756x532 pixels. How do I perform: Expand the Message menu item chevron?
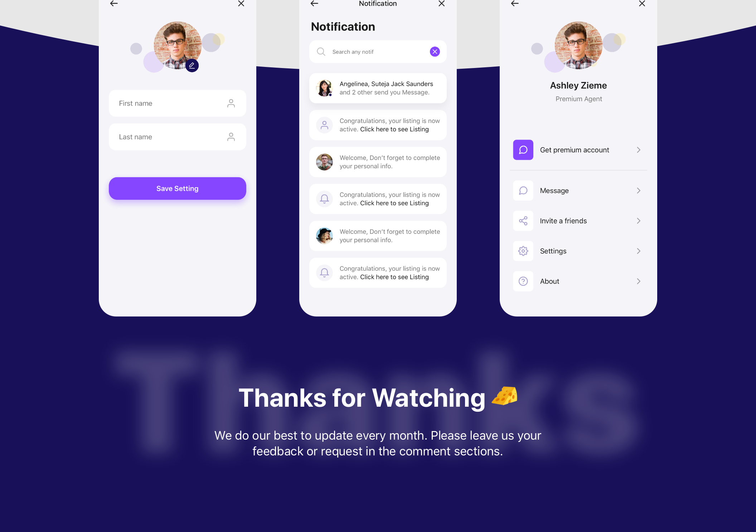[x=639, y=190]
